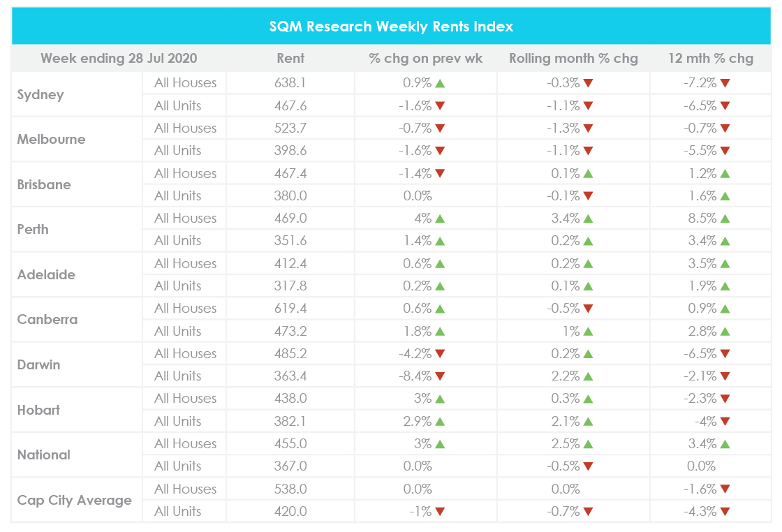Click Hobart All Units rent 382.1
Screen dimensions: 782x532
(290, 421)
